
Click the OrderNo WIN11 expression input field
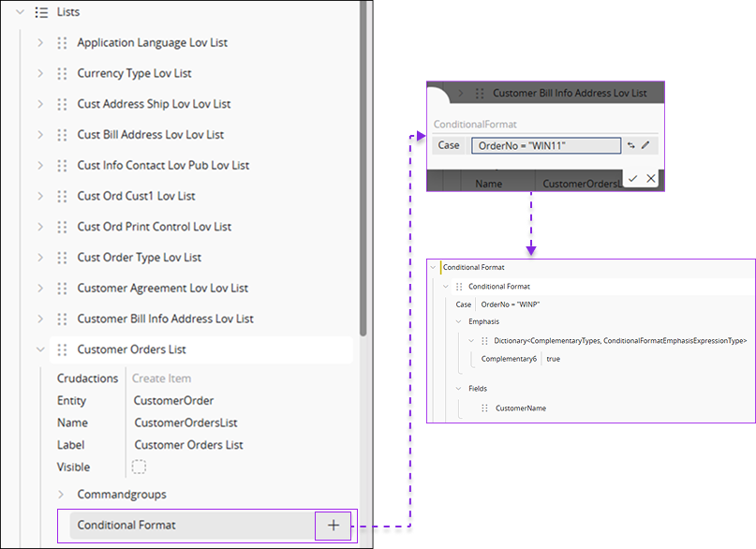click(548, 145)
